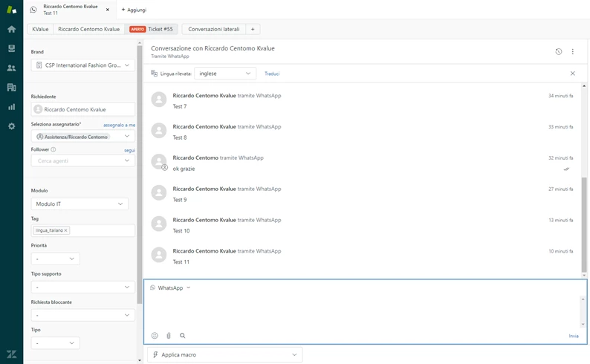The image size is (590, 364).
Task: Expand the Brand dropdown
Action: click(x=83, y=65)
